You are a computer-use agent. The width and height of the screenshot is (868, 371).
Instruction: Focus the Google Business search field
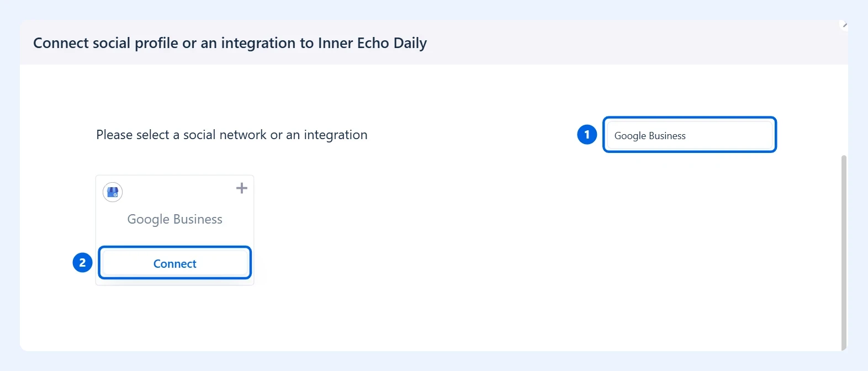689,135
